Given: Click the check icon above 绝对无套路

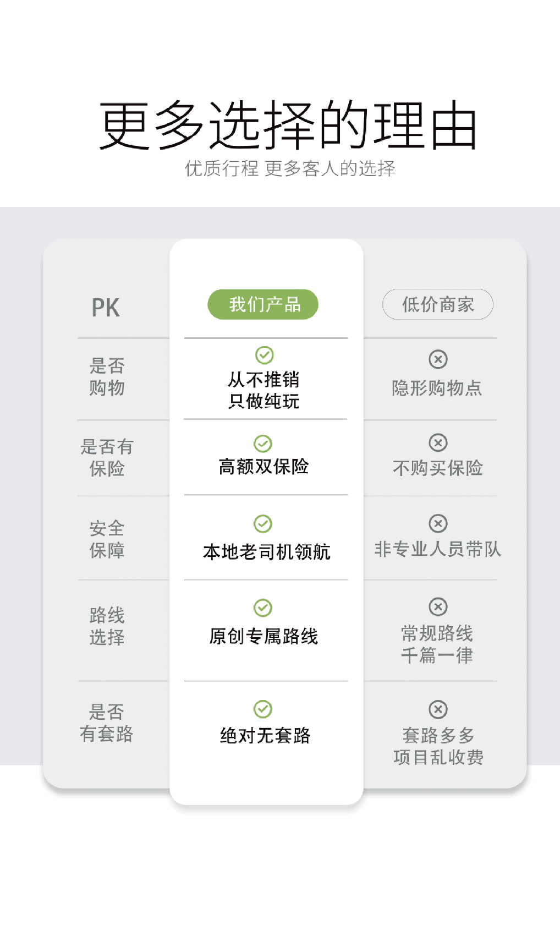Looking at the screenshot, I should (263, 709).
